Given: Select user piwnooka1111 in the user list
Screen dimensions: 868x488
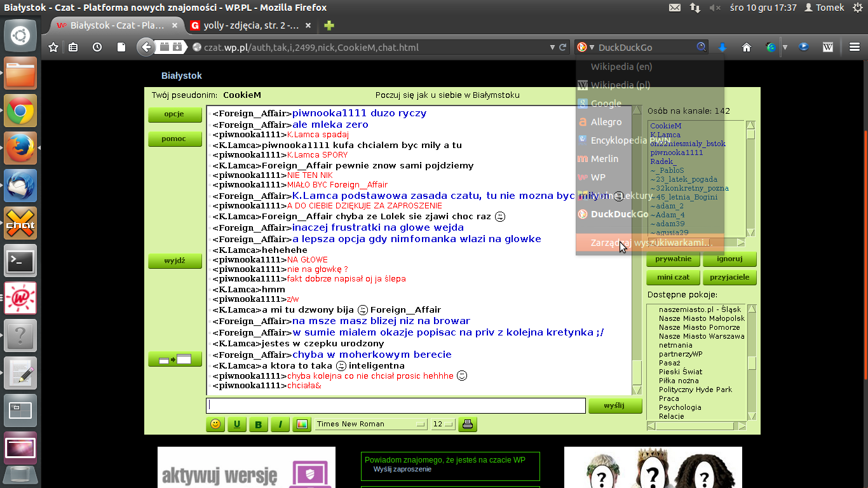Looking at the screenshot, I should pyautogui.click(x=677, y=152).
